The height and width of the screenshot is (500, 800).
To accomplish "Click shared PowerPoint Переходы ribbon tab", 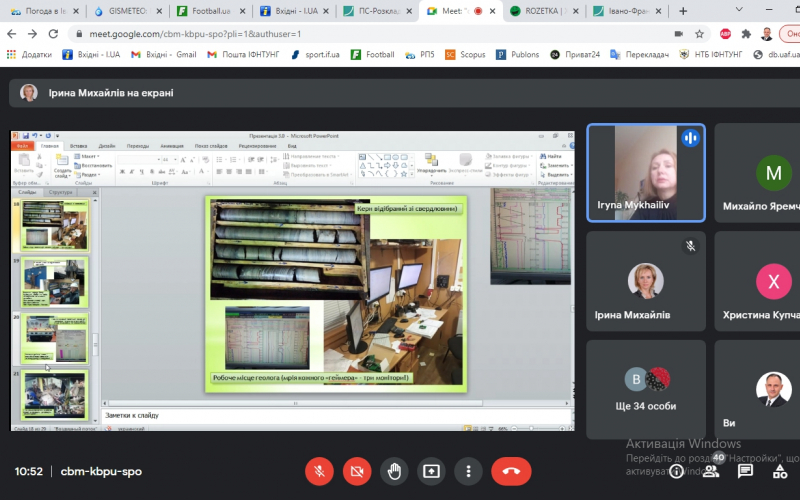I will 138,146.
